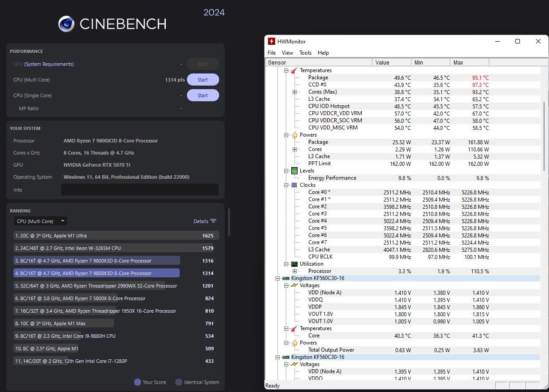
Task: Click the CPU Powers flame icon
Action: [x=294, y=135]
